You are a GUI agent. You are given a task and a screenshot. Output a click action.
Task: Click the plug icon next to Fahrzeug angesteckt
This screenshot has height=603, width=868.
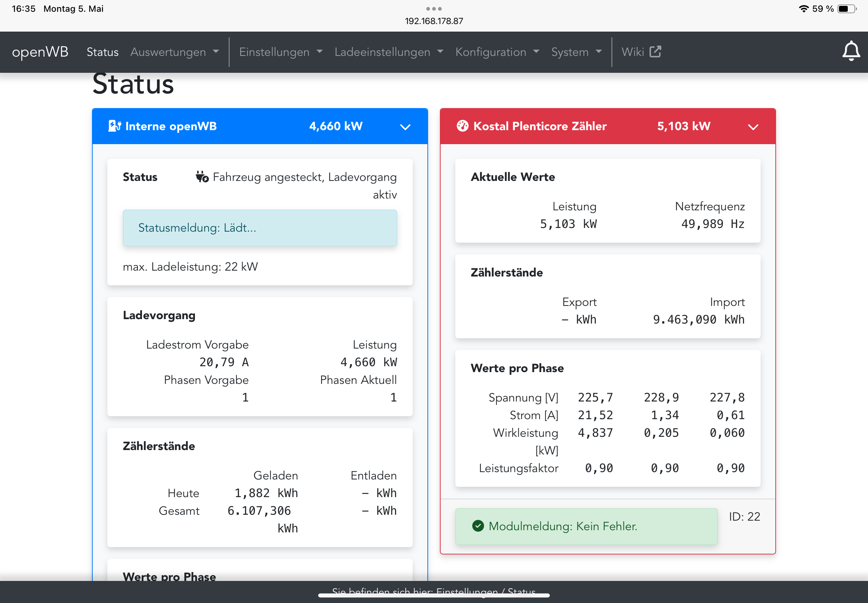coord(202,177)
